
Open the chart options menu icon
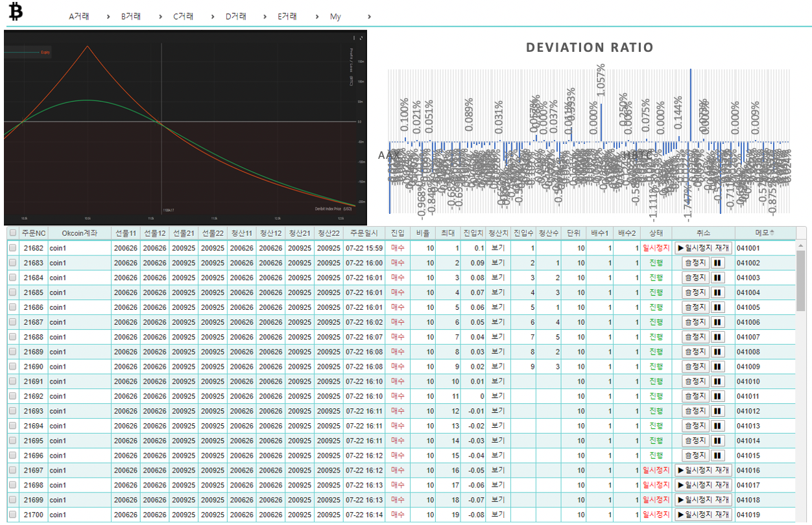click(353, 38)
